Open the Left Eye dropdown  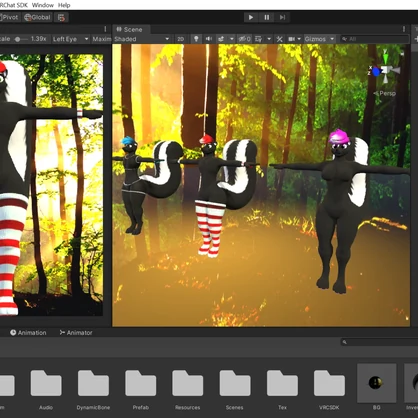[71, 39]
